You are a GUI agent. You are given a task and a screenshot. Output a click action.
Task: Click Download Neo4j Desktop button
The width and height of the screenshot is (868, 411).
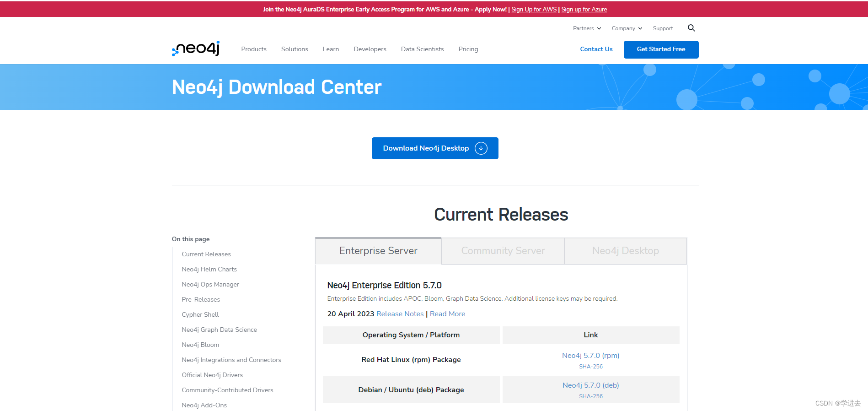(x=435, y=148)
